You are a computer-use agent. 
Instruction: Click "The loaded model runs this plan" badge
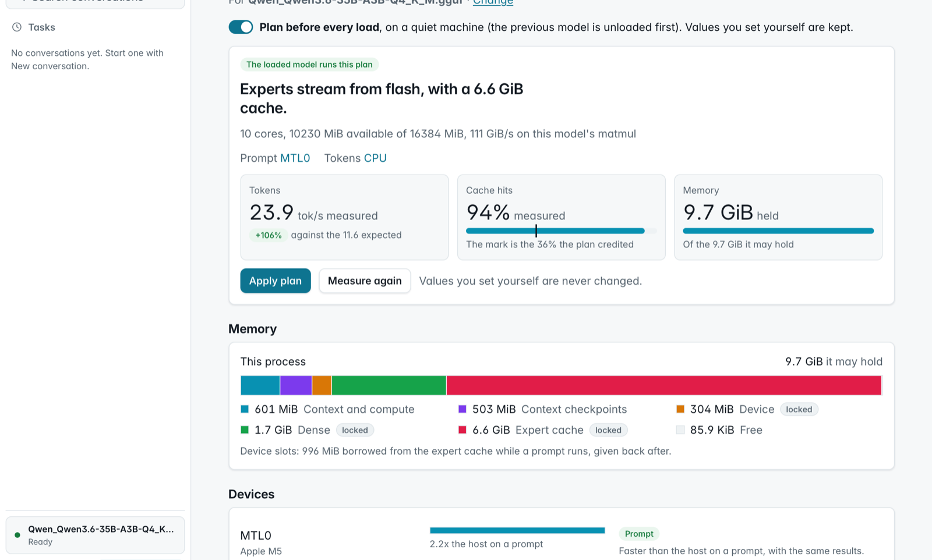pos(309,65)
